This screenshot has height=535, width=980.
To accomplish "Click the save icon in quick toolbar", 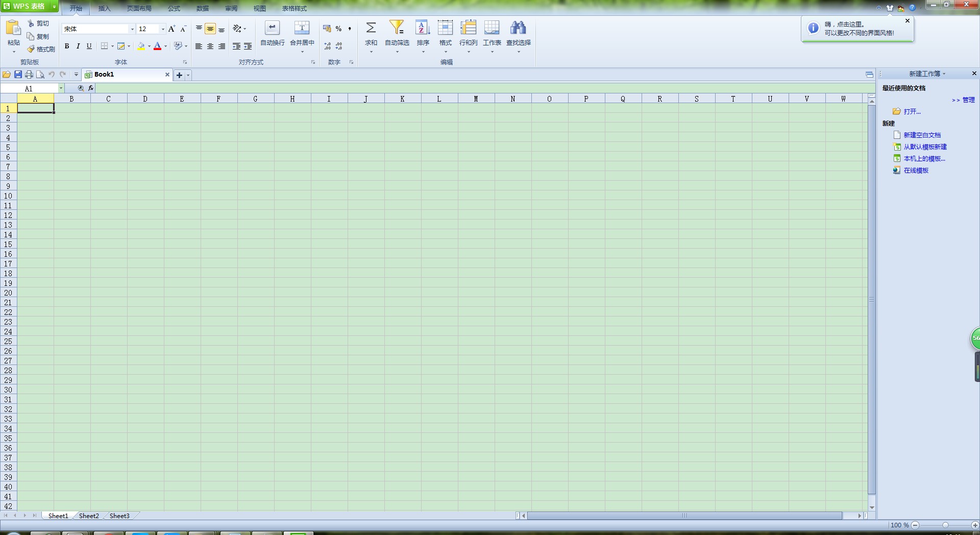I will pos(18,75).
